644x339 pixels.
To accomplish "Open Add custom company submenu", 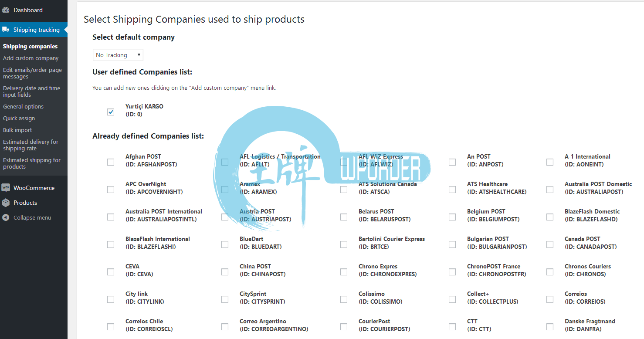I will click(31, 58).
